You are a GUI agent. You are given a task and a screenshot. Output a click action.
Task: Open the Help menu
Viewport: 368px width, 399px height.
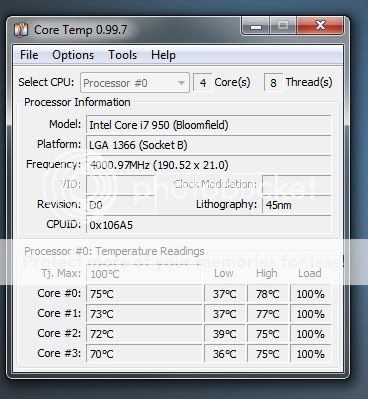pyautogui.click(x=163, y=55)
